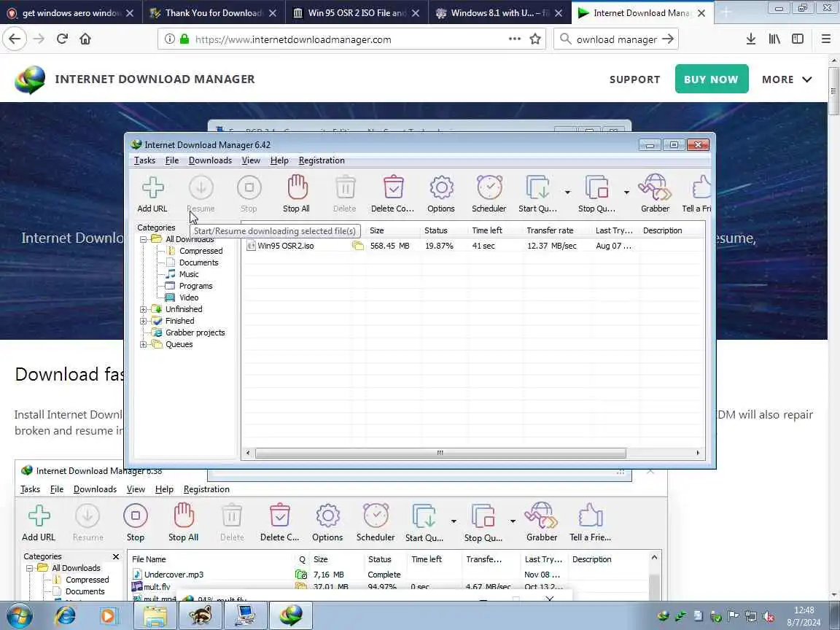Click Options gear on webpage IDM 6.38 image
The width and height of the screenshot is (840, 630).
pyautogui.click(x=327, y=522)
